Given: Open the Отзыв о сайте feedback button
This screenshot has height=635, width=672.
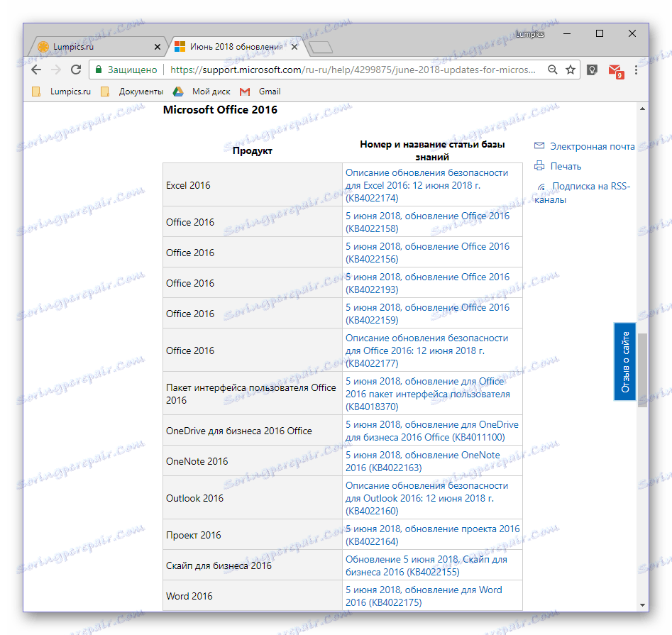Looking at the screenshot, I should pos(625,362).
